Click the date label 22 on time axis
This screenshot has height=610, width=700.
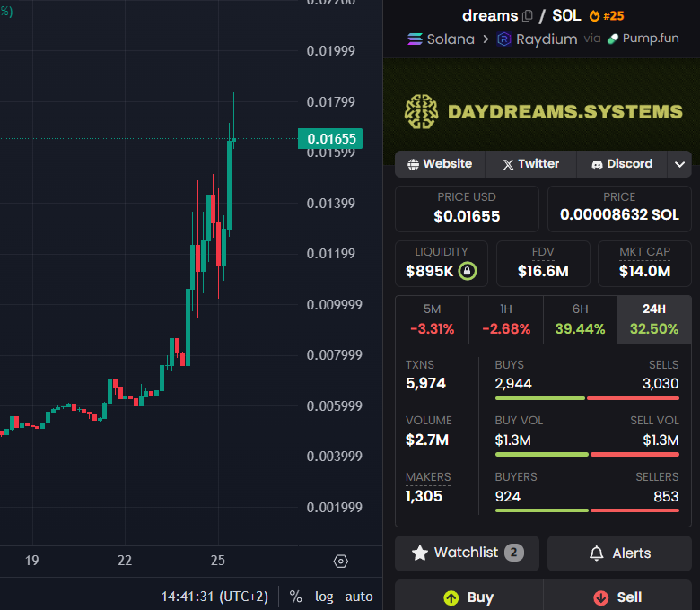coord(125,561)
